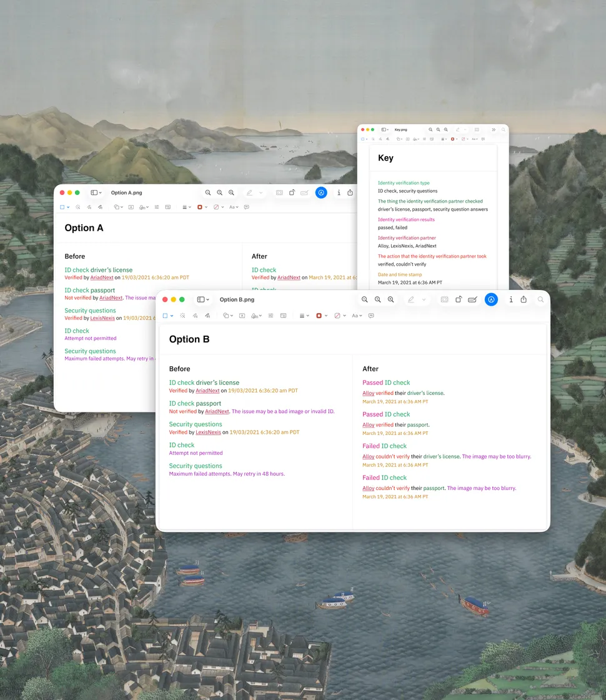Open highlight options chevron in Option B toolbar
Screen dimensions: 606x700
[424, 299]
